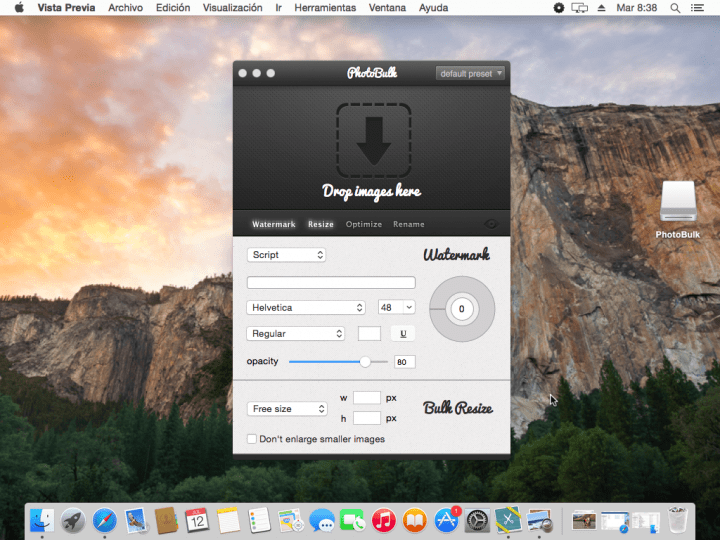
Task: Open Safari from the dock
Action: [x=104, y=521]
